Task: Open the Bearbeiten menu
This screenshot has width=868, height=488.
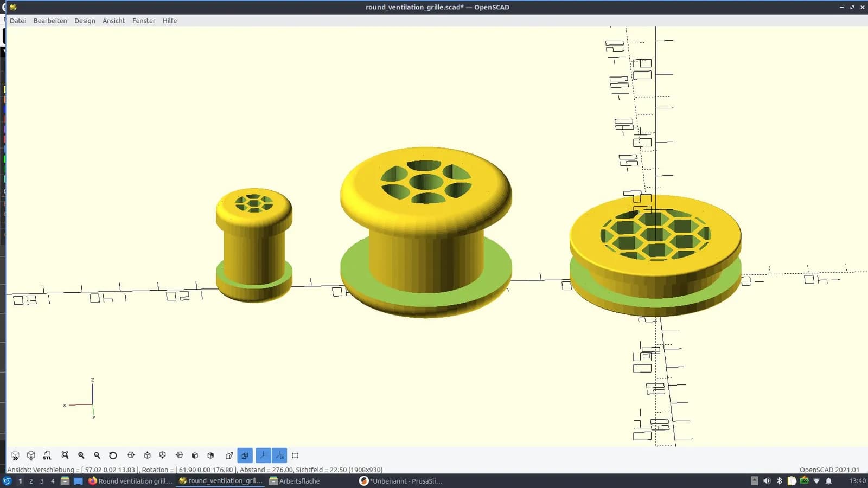Action: pyautogui.click(x=50, y=21)
